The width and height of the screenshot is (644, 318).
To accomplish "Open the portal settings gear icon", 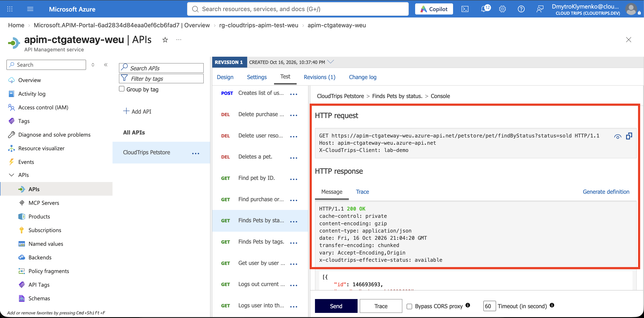I will click(x=502, y=9).
